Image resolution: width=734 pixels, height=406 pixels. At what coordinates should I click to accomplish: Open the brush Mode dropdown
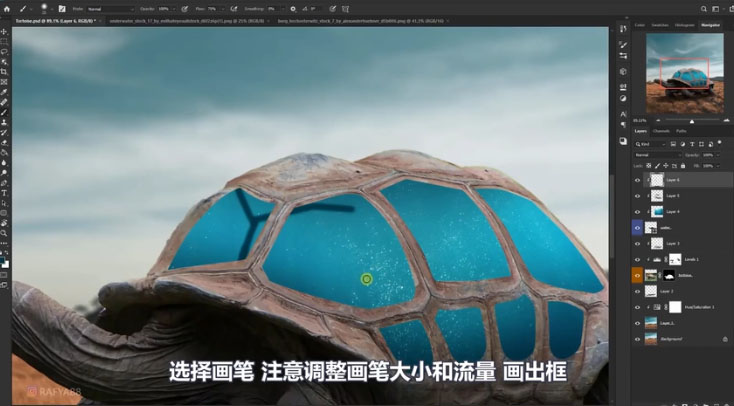coord(110,8)
